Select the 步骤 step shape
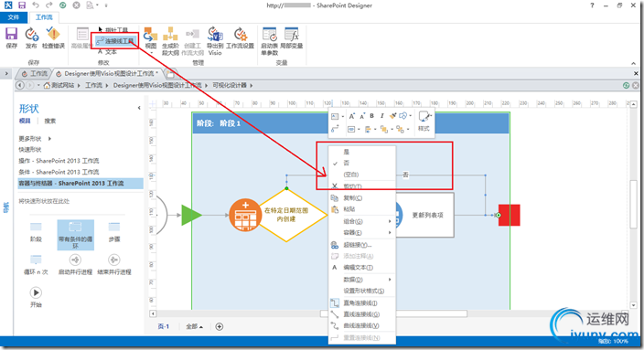This screenshot has width=644, height=350. point(114,232)
